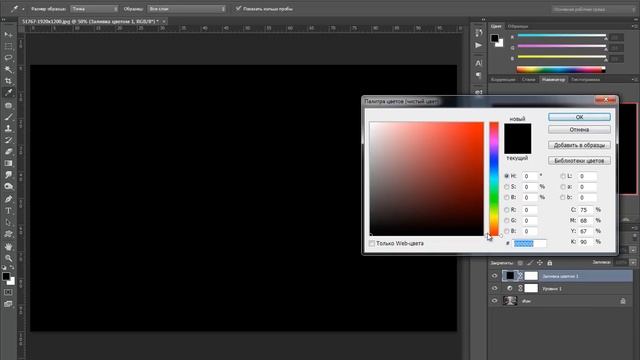Click Отмена to cancel color picker
The width and height of the screenshot is (640, 360).
pos(579,130)
